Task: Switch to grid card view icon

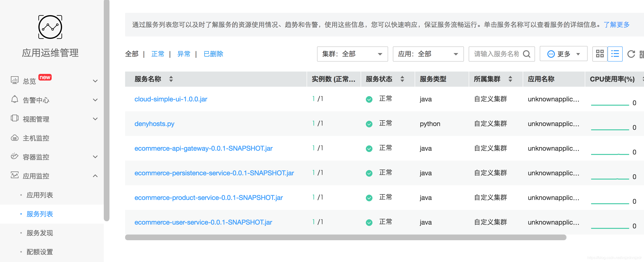Action: [x=599, y=54]
